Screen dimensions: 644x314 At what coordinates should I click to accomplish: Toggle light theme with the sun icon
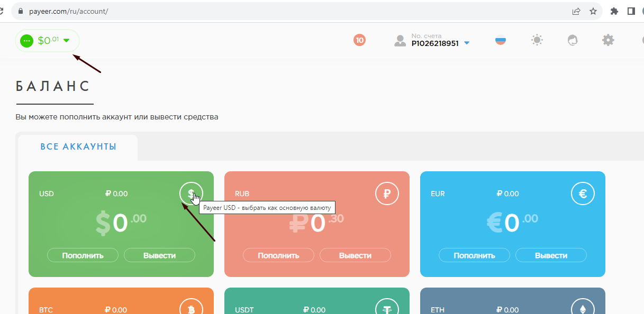coord(537,40)
